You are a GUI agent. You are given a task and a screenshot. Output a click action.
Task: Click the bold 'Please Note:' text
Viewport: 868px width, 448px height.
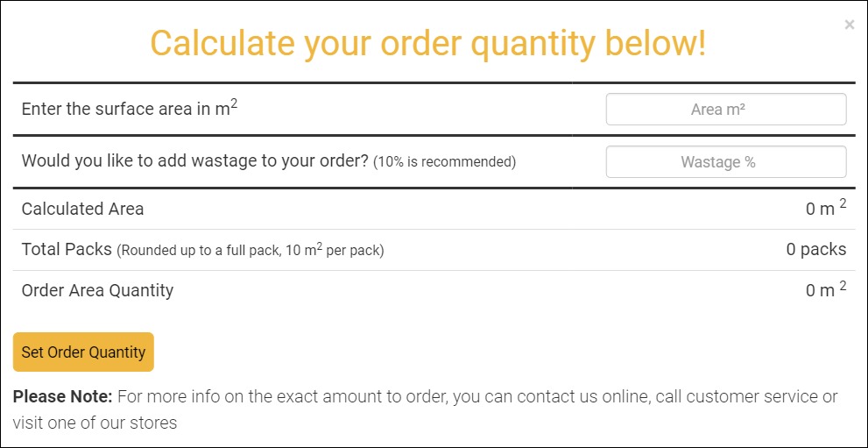click(x=62, y=397)
